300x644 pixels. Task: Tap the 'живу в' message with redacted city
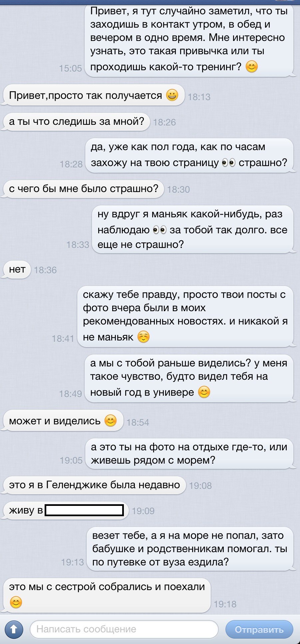pyautogui.click(x=66, y=510)
